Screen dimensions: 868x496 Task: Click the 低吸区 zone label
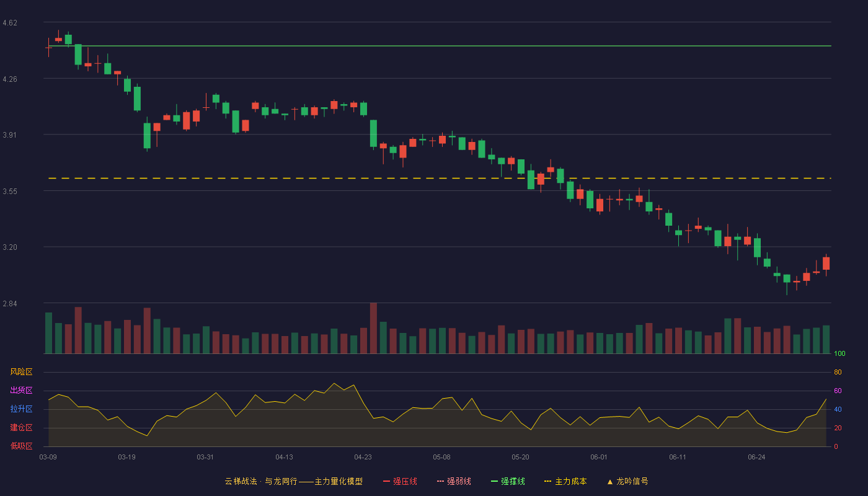tap(21, 446)
